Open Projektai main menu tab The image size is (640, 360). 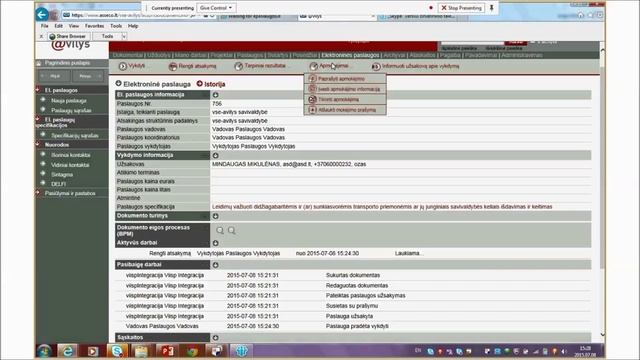[221, 55]
